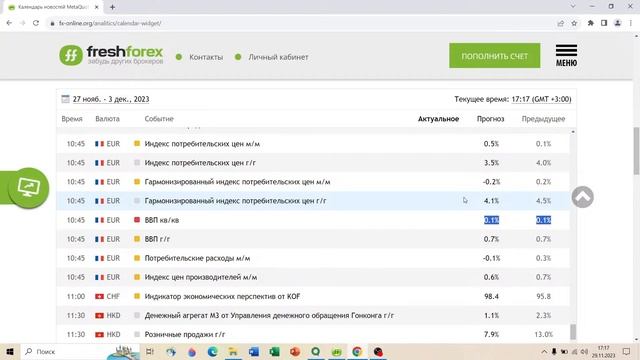
Task: Open the date range picker 27 нояб. - 3 дек.
Action: point(111,99)
